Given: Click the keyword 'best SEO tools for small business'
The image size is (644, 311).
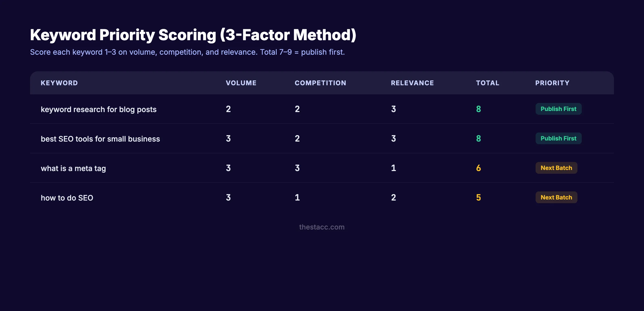Looking at the screenshot, I should (x=100, y=139).
